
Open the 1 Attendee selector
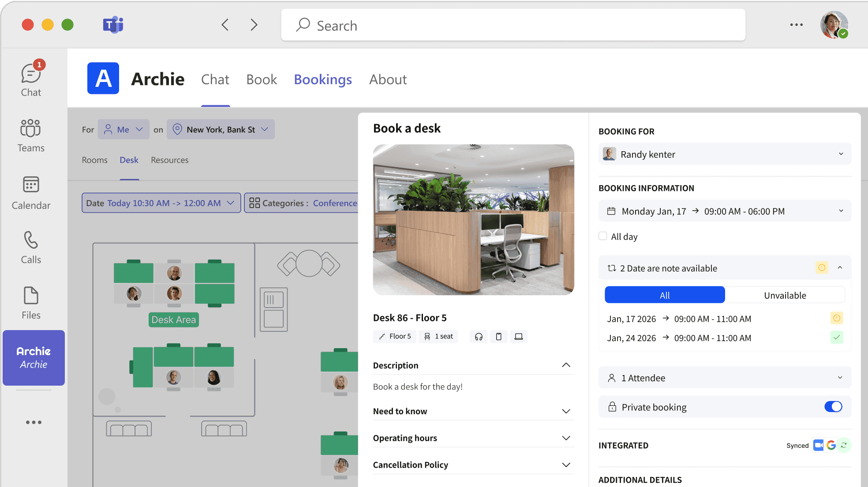coord(725,378)
